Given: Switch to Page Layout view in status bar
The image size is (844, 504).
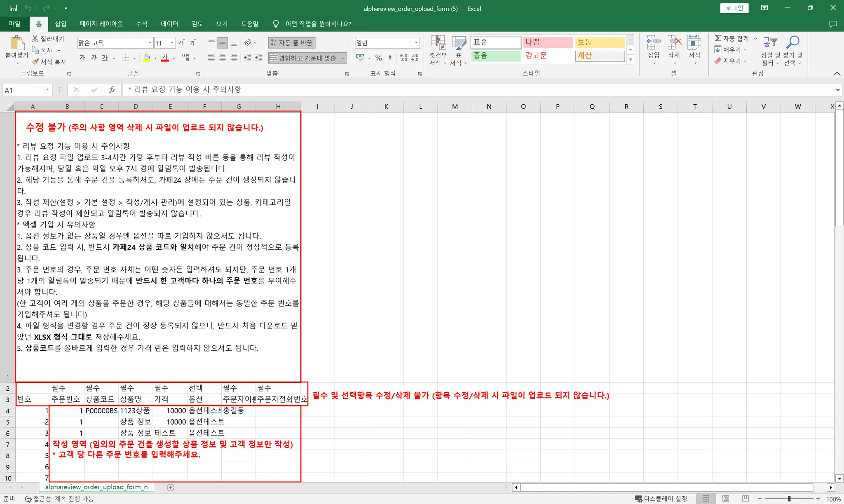Looking at the screenshot, I should pyautogui.click(x=726, y=499).
